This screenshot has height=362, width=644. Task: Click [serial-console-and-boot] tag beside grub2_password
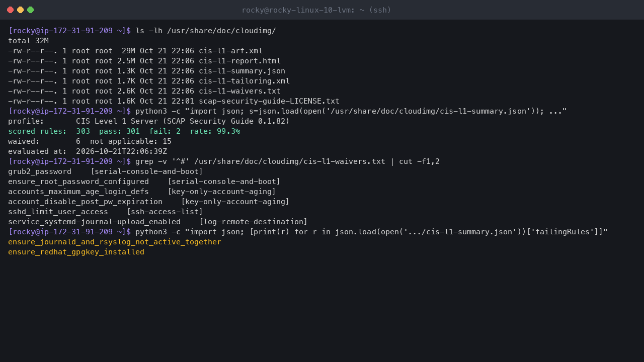coord(146,171)
